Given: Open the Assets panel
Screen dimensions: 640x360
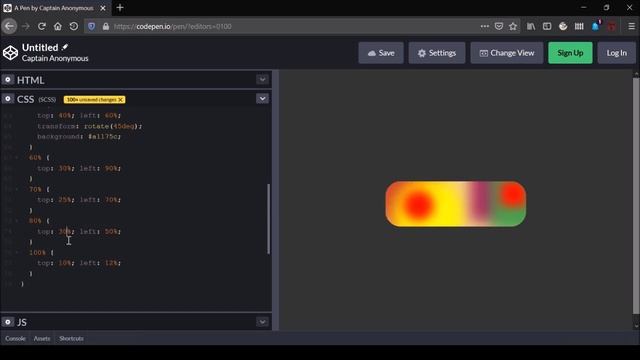Looking at the screenshot, I should (x=42, y=338).
